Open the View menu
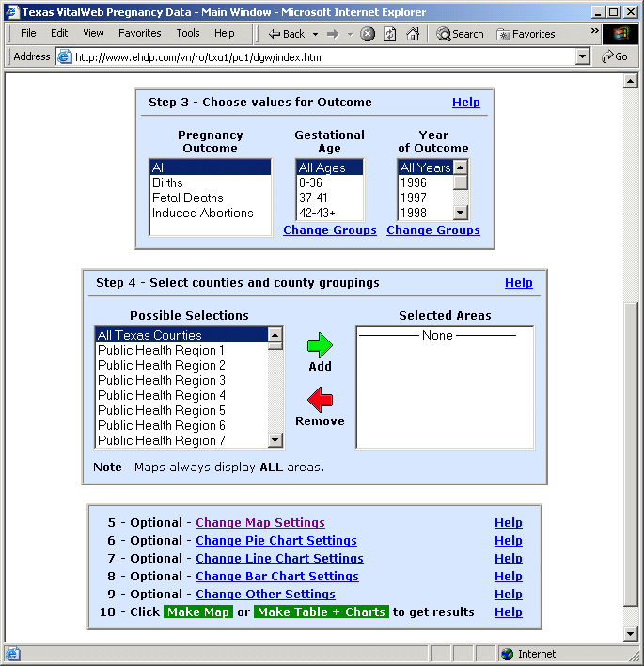Image resolution: width=644 pixels, height=666 pixels. (93, 33)
